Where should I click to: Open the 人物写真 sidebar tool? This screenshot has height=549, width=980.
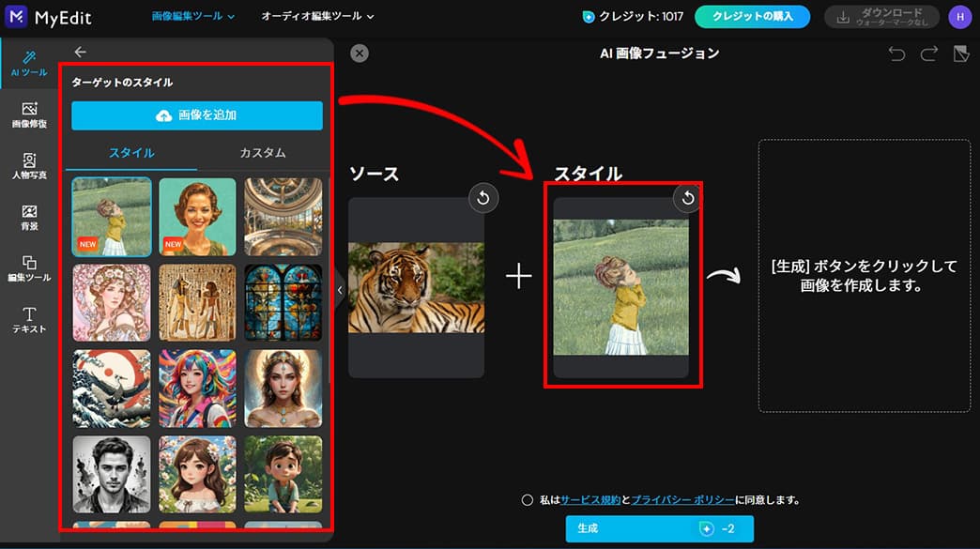click(29, 167)
